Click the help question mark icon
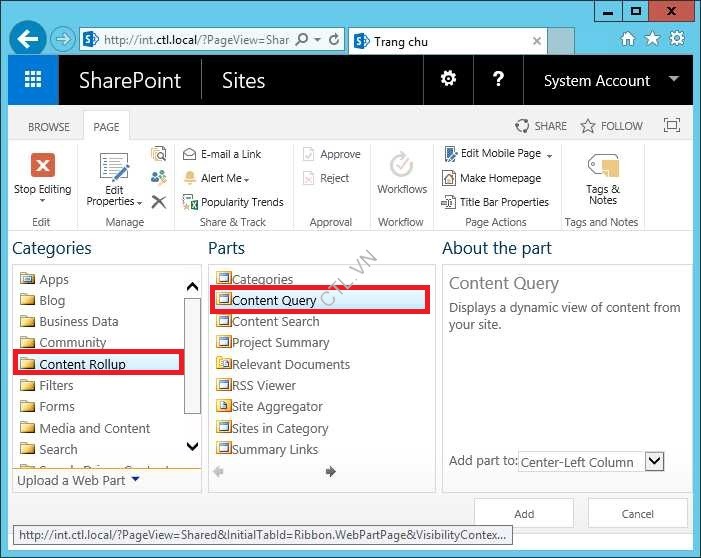Screen dimensions: 701x558 click(499, 80)
